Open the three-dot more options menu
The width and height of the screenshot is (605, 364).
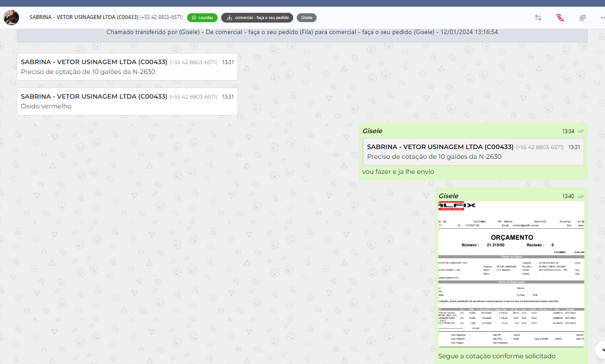tap(602, 18)
